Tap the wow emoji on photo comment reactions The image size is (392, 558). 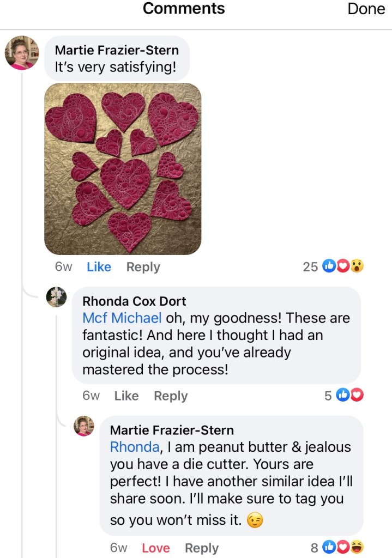coord(357,266)
